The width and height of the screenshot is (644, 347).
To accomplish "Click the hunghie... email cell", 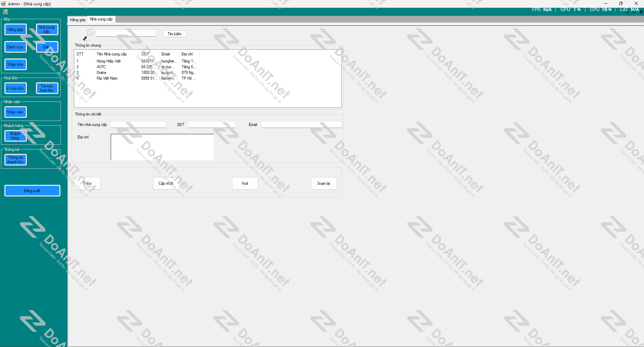I will click(x=169, y=61).
